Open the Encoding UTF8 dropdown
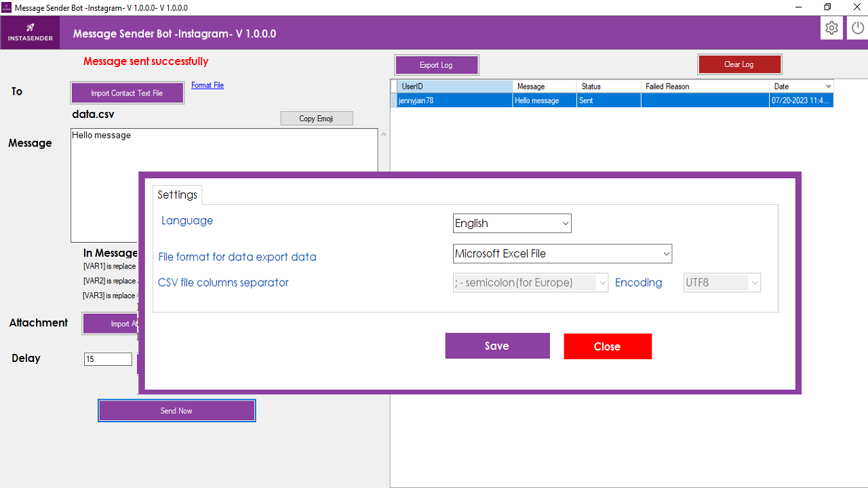The height and width of the screenshot is (488, 868). pyautogui.click(x=722, y=283)
